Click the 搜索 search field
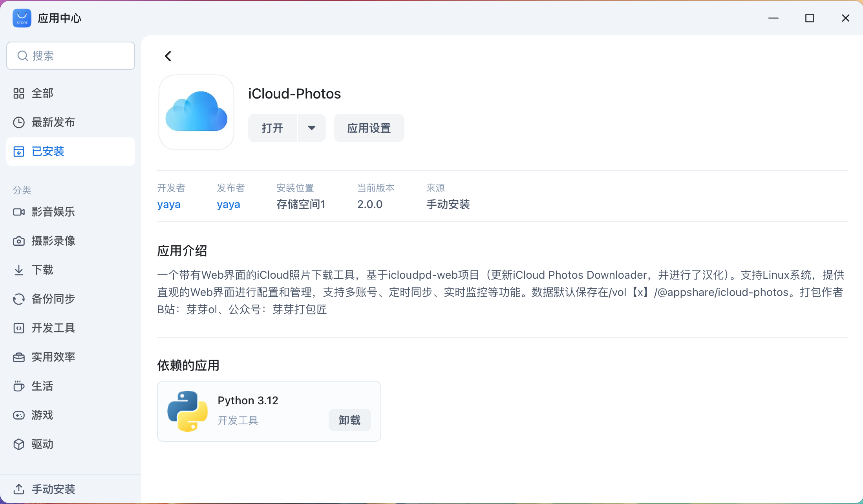Image resolution: width=863 pixels, height=504 pixels. click(x=71, y=56)
